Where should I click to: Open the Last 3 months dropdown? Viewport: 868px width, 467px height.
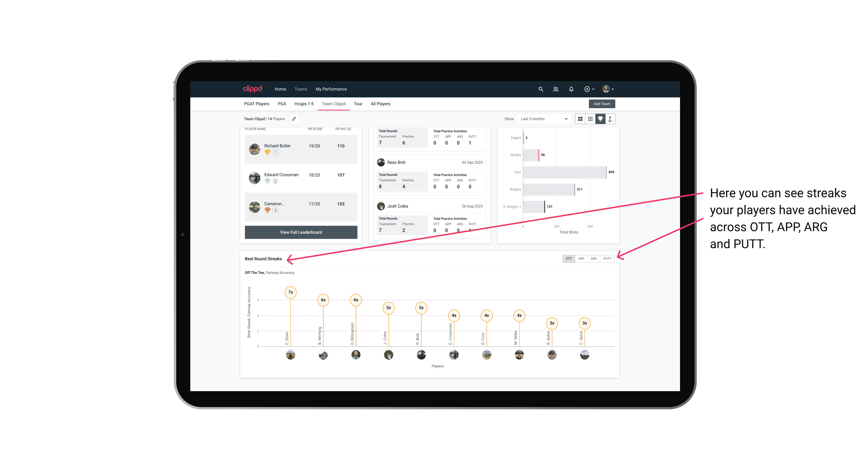pos(543,119)
